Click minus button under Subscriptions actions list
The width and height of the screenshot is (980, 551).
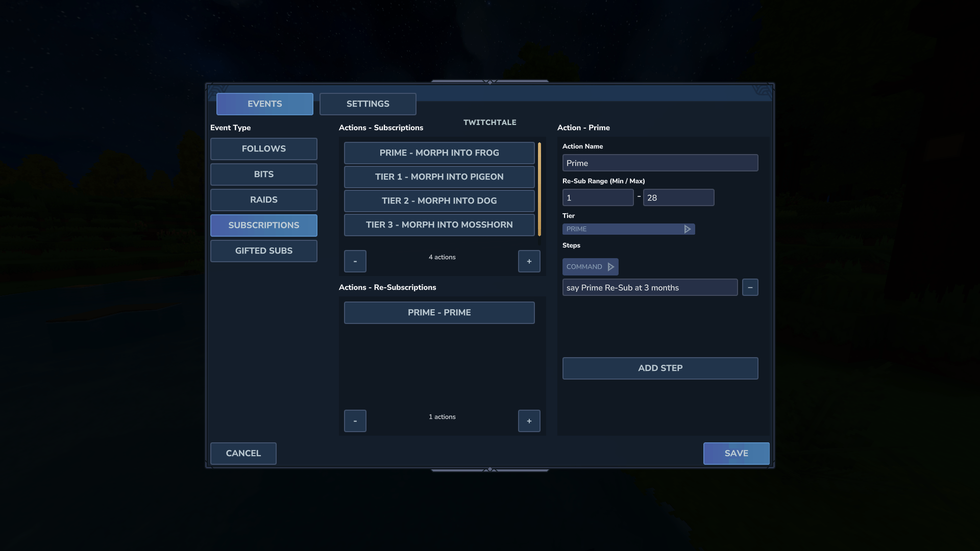355,261
